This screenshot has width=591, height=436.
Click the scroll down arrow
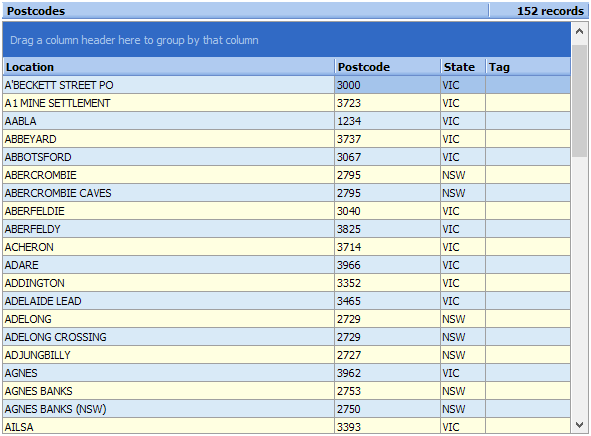580,425
